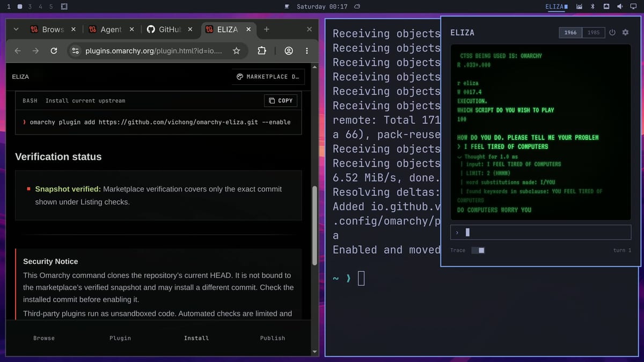The image size is (644, 362).
Task: Copy the omarchy plugin add command
Action: tap(281, 101)
